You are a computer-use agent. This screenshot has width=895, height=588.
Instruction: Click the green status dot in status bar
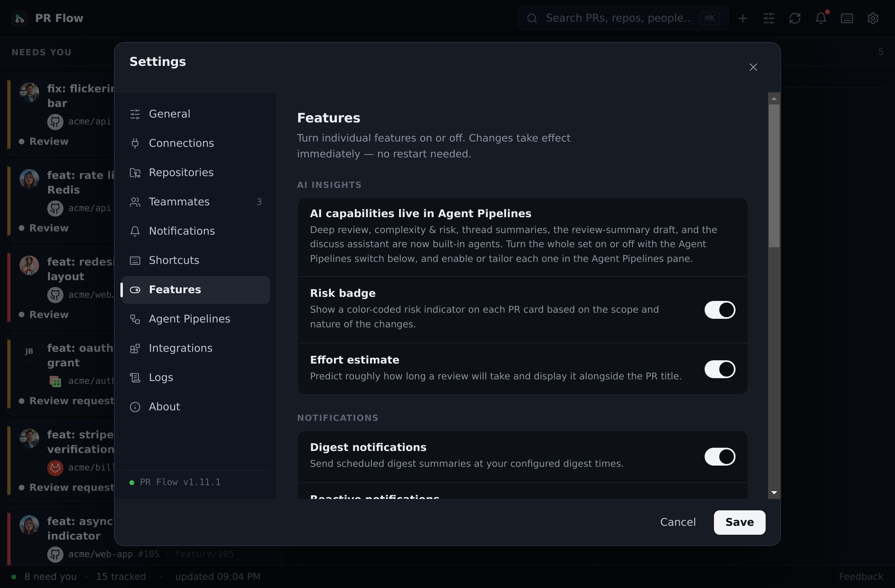click(x=14, y=577)
